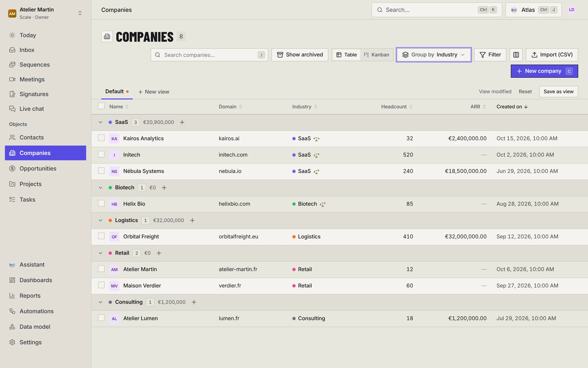Viewport: 588px width, 368px height.
Task: Open the Contacts object
Action: [46, 138]
